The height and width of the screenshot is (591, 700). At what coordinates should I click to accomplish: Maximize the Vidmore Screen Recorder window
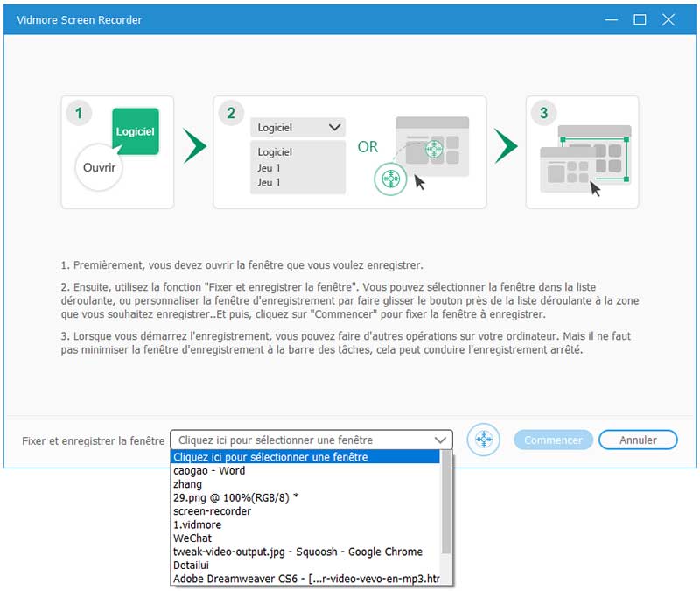pos(640,19)
